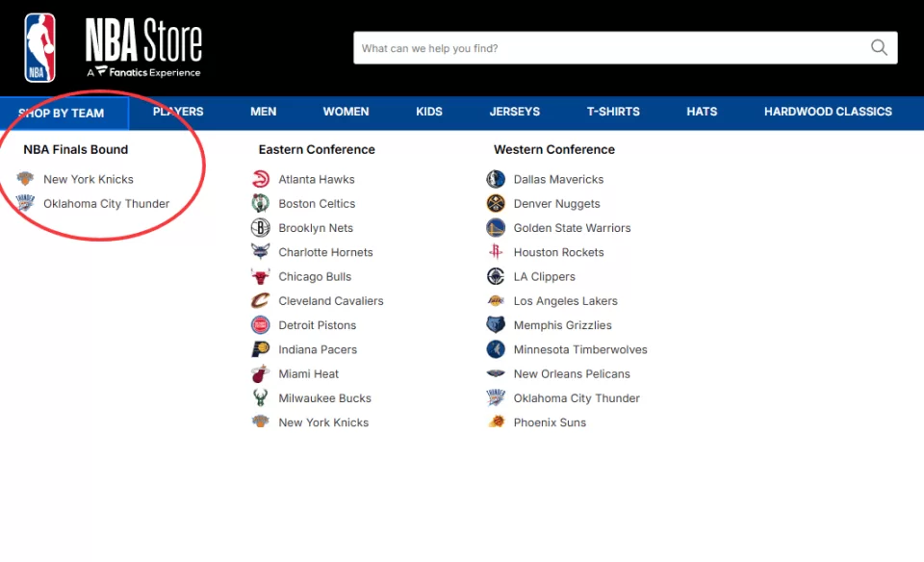The height and width of the screenshot is (562, 924).
Task: Click the LA Clippers logo icon
Action: click(x=496, y=276)
